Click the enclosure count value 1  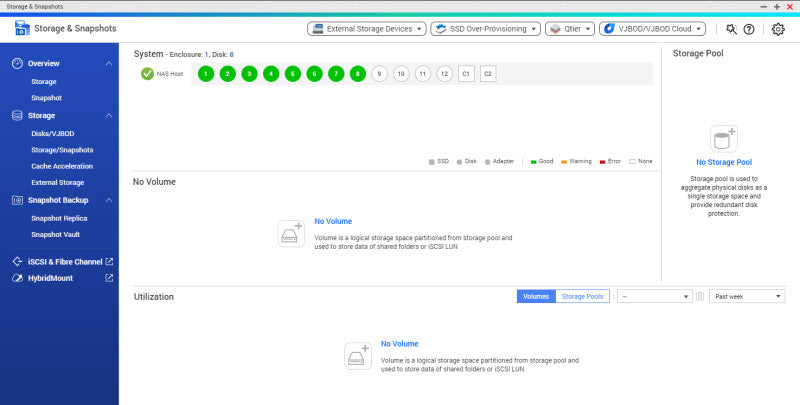[x=207, y=55]
